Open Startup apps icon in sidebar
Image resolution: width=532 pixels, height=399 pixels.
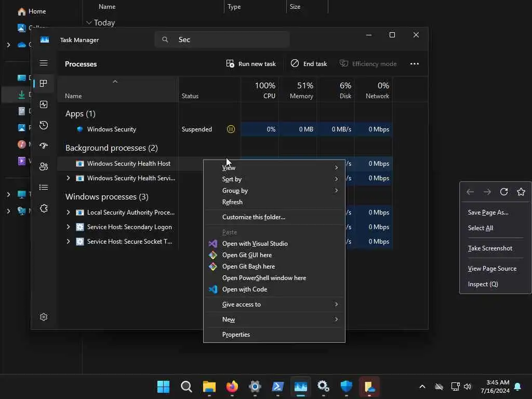click(x=44, y=146)
